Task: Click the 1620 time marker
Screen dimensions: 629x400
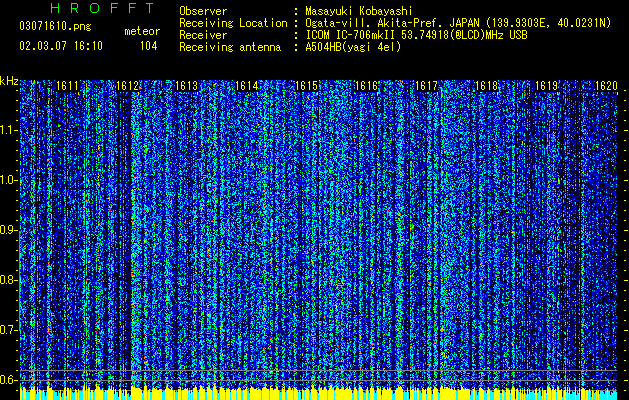Action: pos(606,86)
